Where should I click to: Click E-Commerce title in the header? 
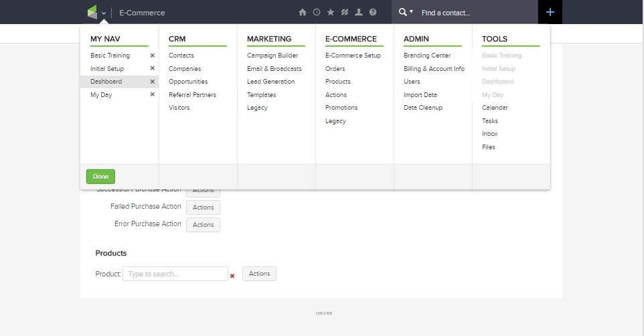click(142, 13)
